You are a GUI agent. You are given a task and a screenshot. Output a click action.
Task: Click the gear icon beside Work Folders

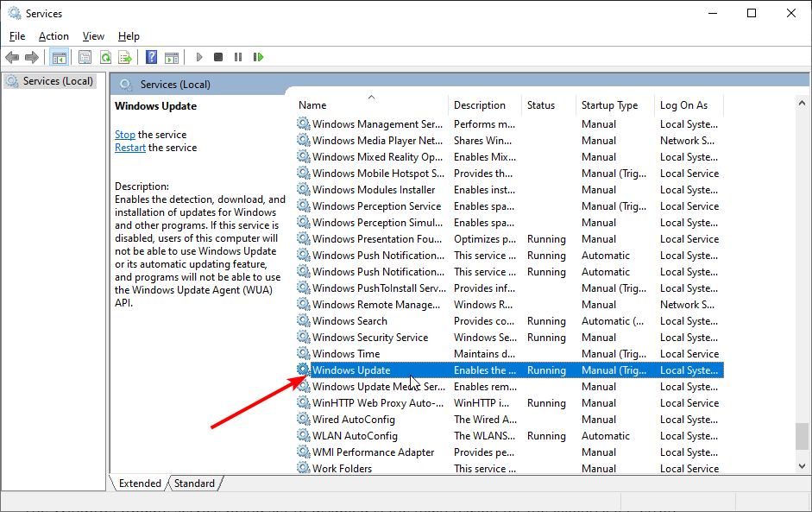coord(303,467)
